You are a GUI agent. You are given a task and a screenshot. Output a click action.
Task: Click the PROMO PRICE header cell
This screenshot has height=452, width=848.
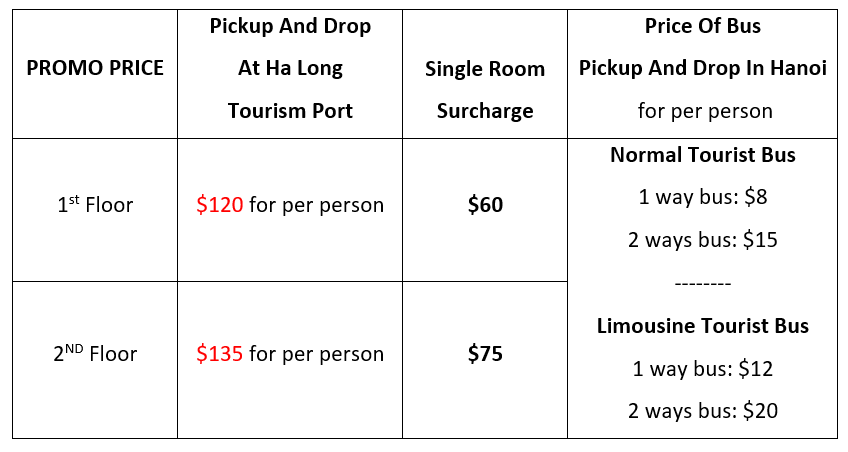[x=95, y=69]
